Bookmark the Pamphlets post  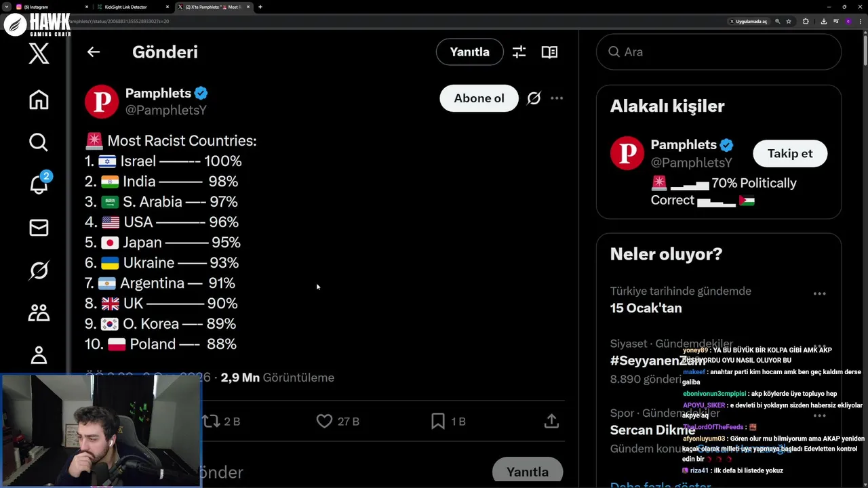pos(438,421)
